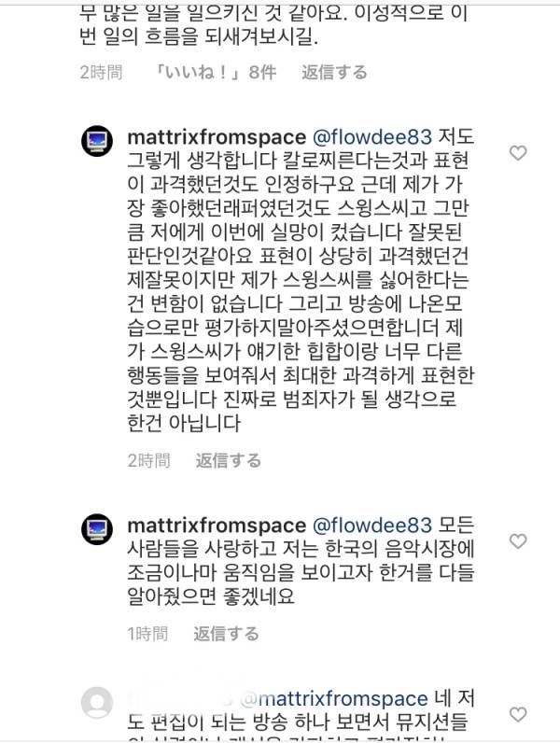Click the 1時間 timestamp
This screenshot has height=743, width=560.
(x=147, y=634)
